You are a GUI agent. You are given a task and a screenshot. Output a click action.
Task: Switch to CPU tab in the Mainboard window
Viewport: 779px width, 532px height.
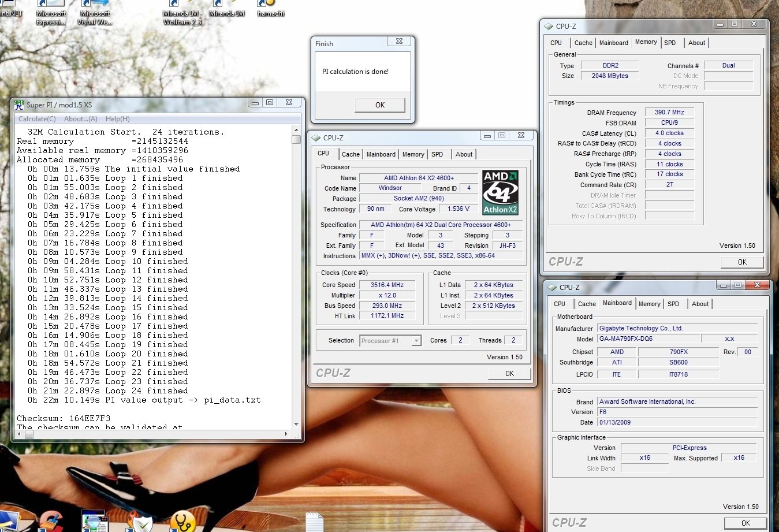(560, 304)
